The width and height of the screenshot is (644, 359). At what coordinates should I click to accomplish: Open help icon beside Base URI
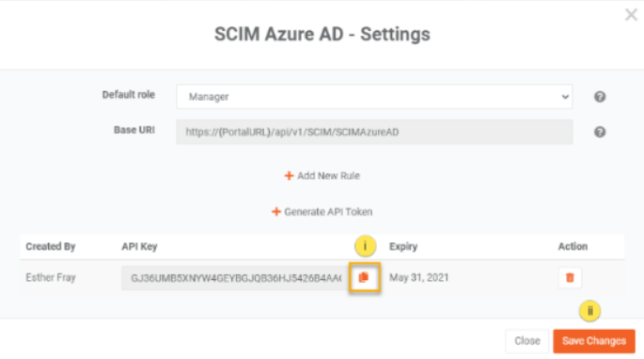(600, 133)
